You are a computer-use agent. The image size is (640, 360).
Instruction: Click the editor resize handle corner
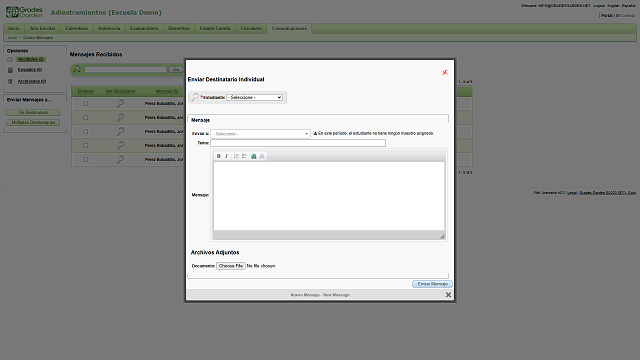[442, 236]
